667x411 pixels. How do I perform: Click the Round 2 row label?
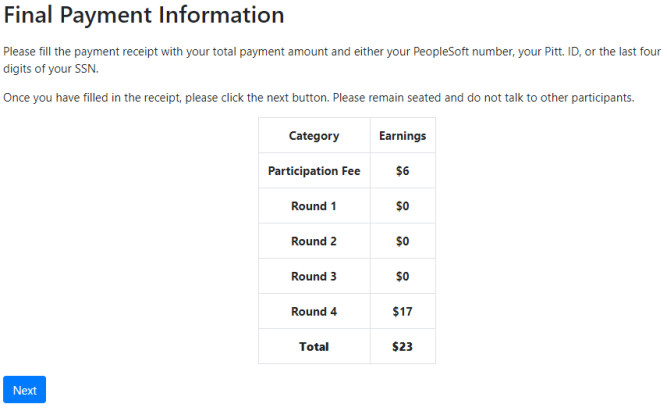[314, 241]
